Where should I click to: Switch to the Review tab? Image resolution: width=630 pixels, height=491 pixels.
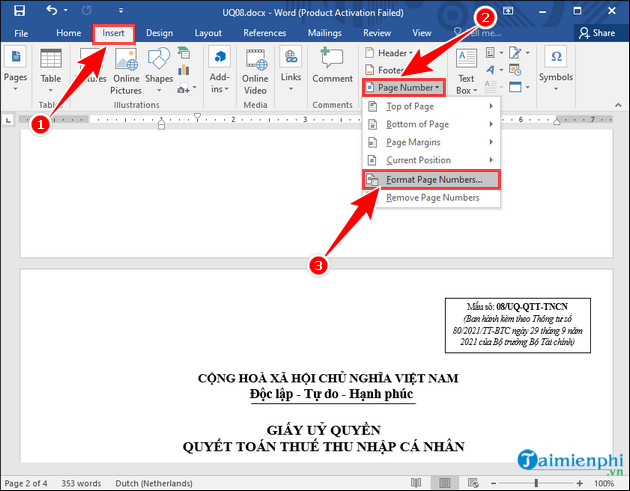click(377, 33)
